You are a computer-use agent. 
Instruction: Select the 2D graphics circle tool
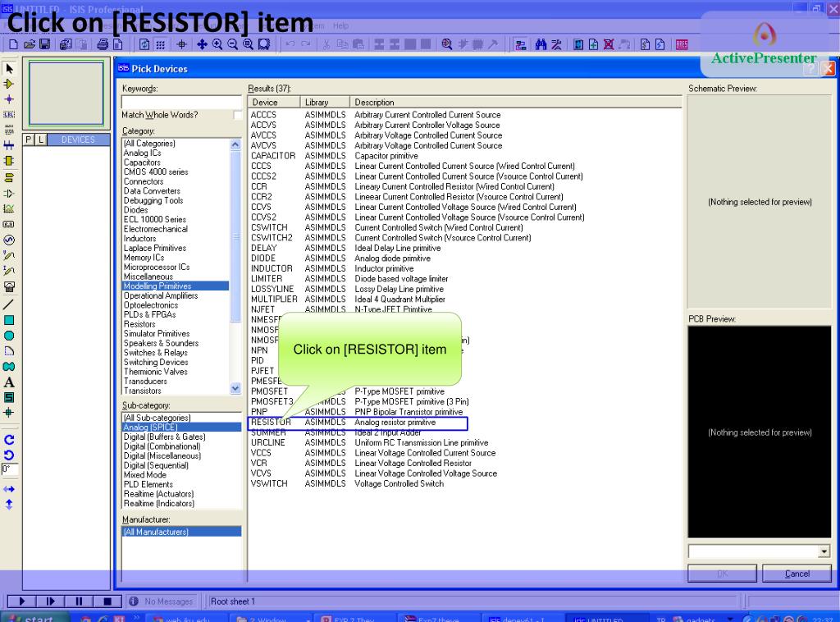point(9,336)
